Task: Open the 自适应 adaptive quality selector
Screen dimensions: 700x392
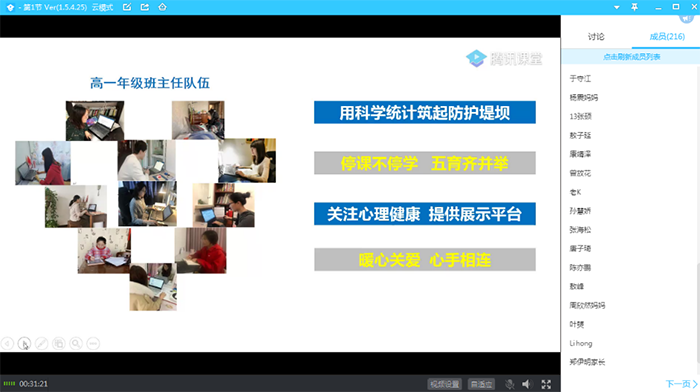Action: tap(482, 384)
